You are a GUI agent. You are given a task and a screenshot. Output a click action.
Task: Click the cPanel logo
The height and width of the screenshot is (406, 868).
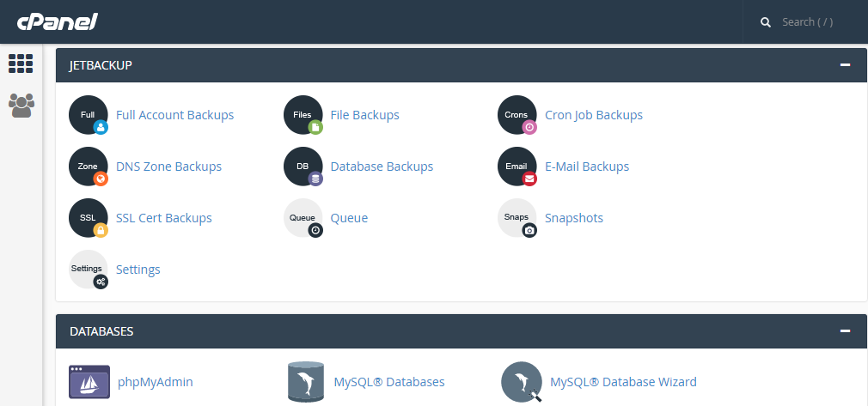pyautogui.click(x=57, y=22)
